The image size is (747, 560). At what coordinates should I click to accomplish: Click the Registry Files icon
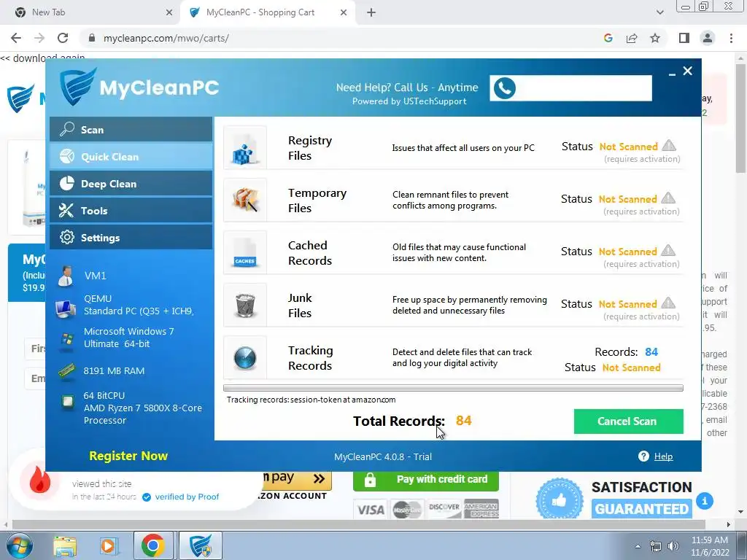pos(245,148)
